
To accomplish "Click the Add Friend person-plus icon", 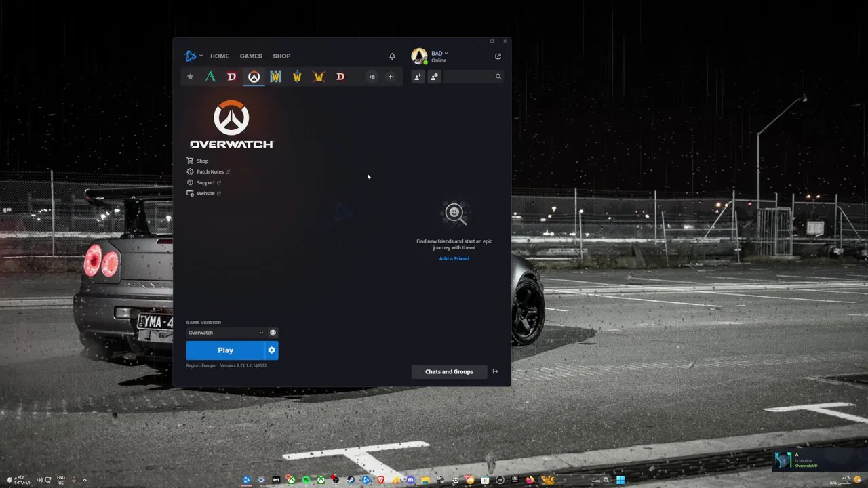I will click(418, 77).
